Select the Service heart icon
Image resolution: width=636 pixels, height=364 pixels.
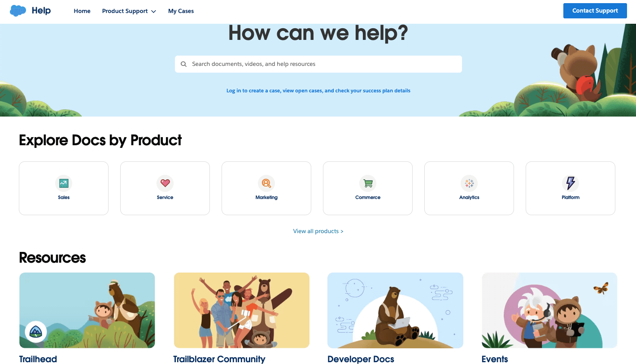[x=165, y=183]
